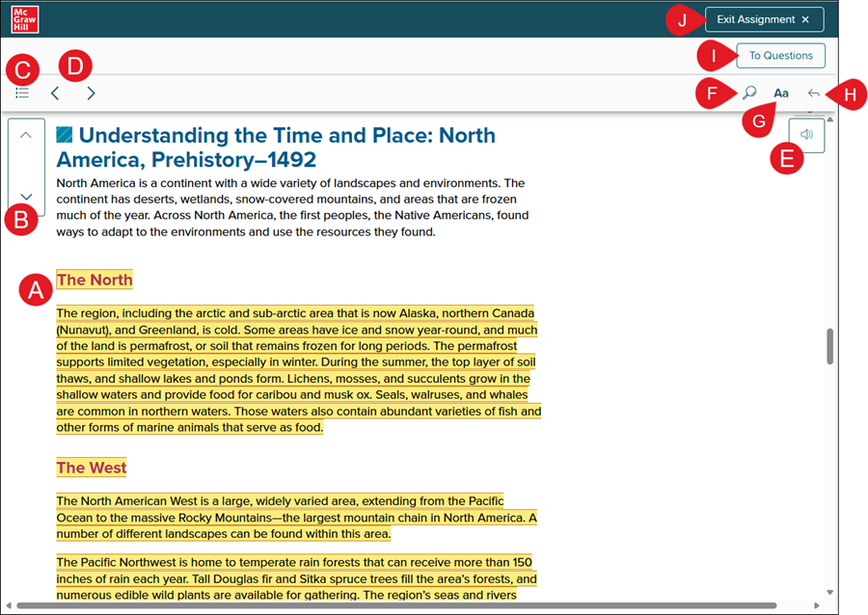Exit the assignment
Image resolution: width=868 pixels, height=615 pixels.
tap(763, 19)
